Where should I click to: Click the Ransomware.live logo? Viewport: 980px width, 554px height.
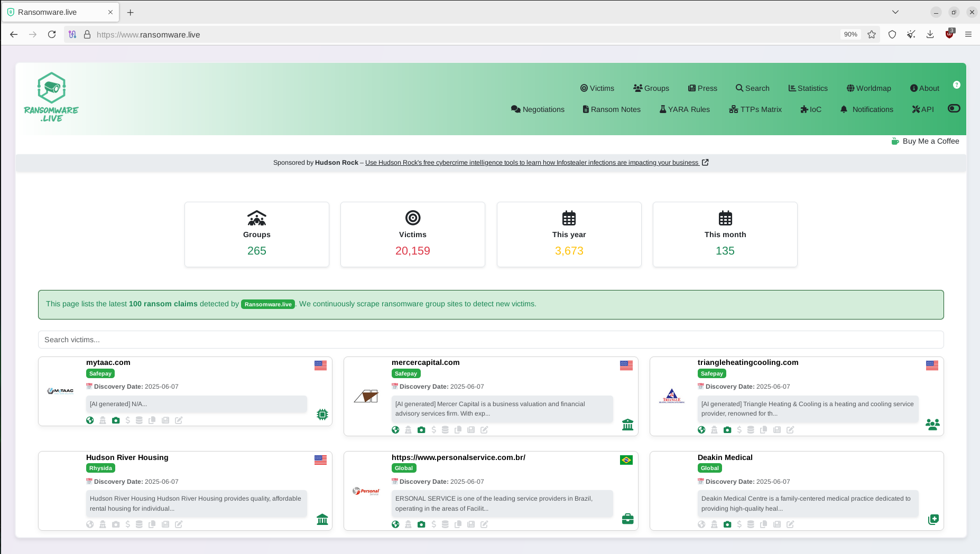click(51, 98)
